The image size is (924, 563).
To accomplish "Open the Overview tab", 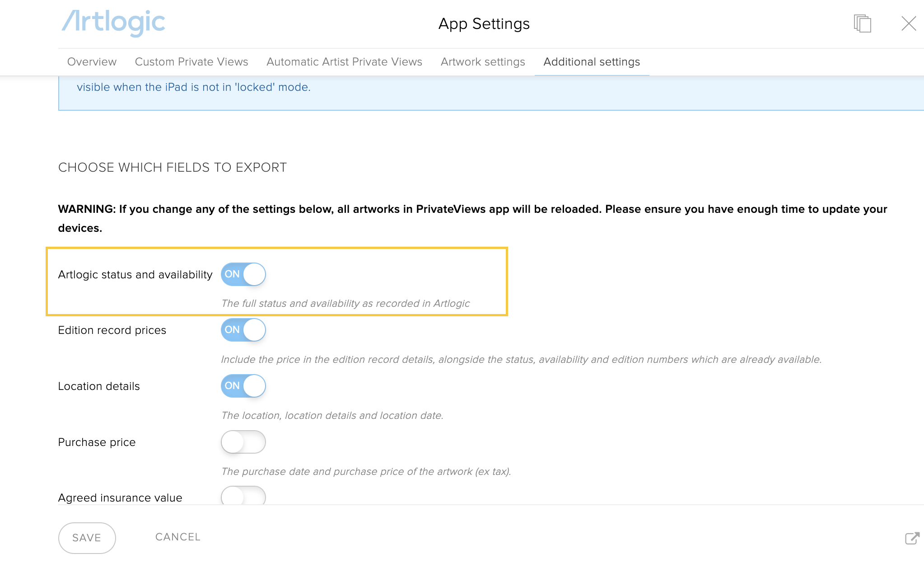I will click(92, 62).
